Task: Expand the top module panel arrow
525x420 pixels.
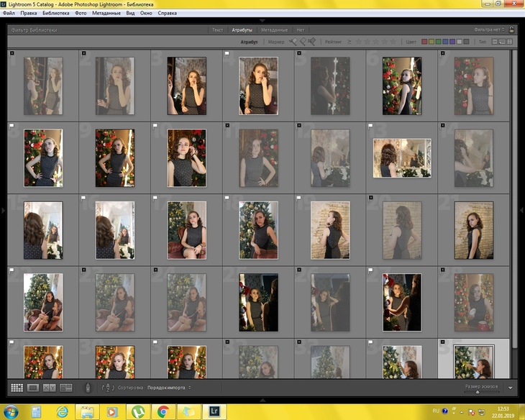Action: pyautogui.click(x=262, y=20)
